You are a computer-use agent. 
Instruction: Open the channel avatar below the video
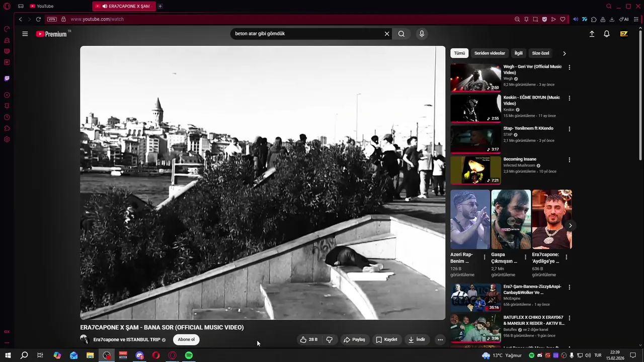tap(85, 340)
